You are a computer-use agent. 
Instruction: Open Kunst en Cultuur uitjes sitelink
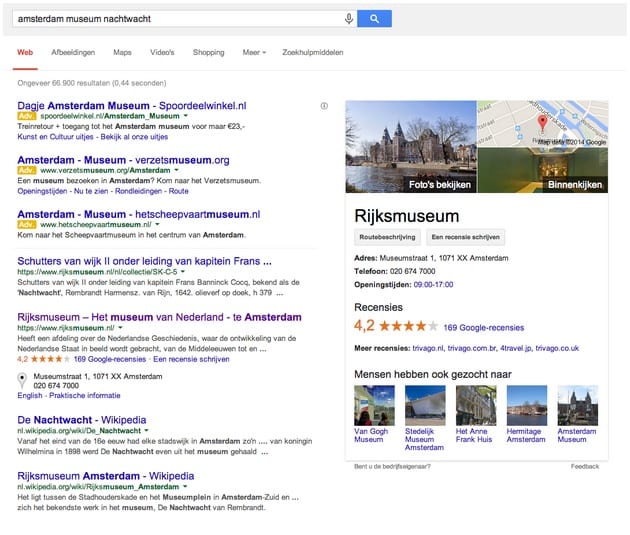coord(55,137)
